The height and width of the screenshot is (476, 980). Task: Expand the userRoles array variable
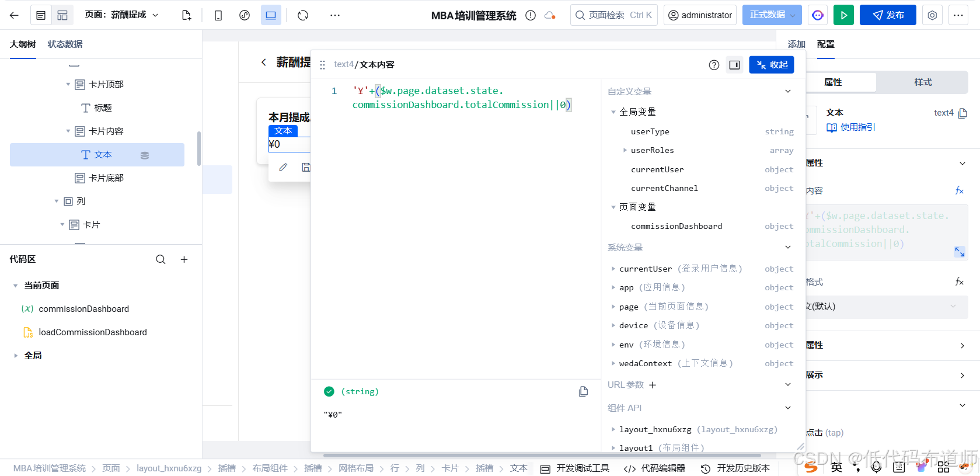coord(625,150)
